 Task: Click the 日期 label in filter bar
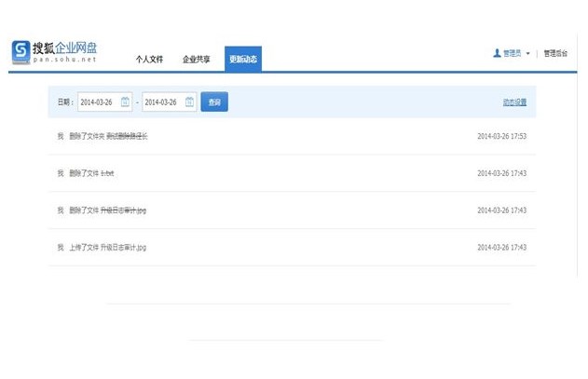[65, 102]
